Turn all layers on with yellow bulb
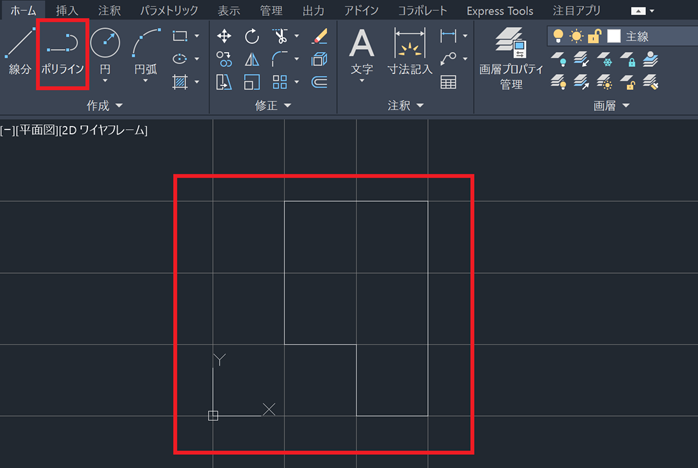Viewport: 698px width, 468px height. (558, 82)
